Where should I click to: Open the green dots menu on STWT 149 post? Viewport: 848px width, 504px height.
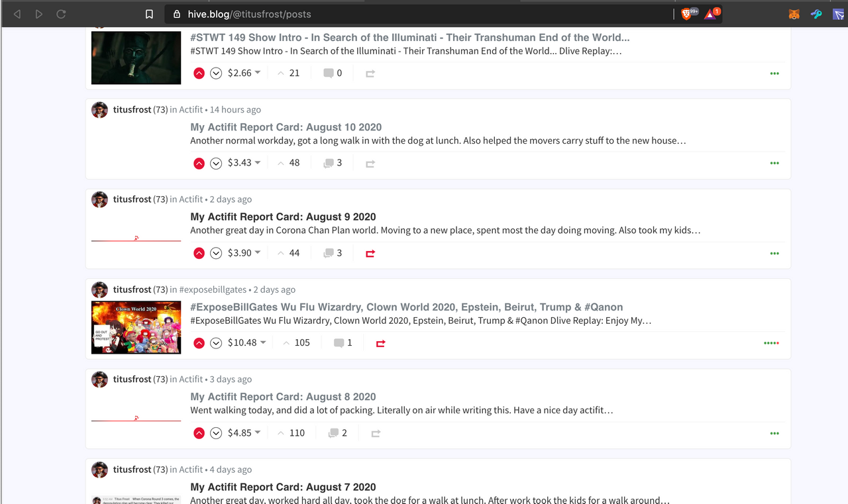coord(774,74)
